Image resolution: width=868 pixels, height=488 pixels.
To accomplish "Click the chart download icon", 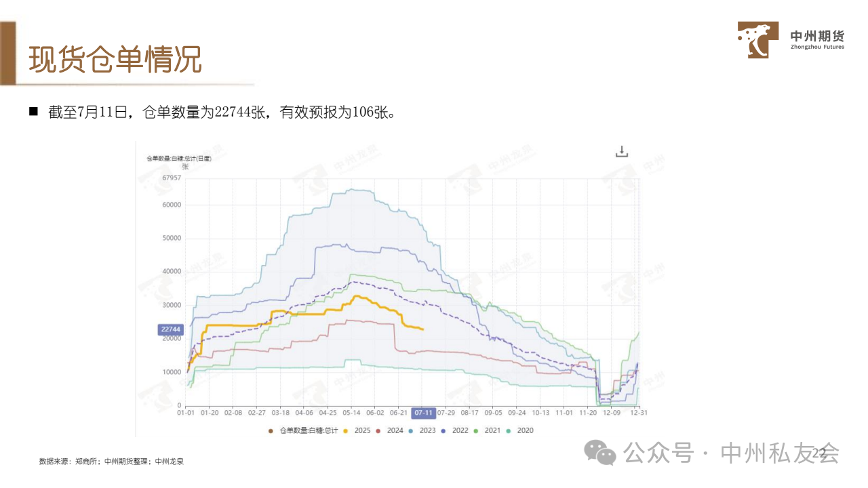I will 622,152.
